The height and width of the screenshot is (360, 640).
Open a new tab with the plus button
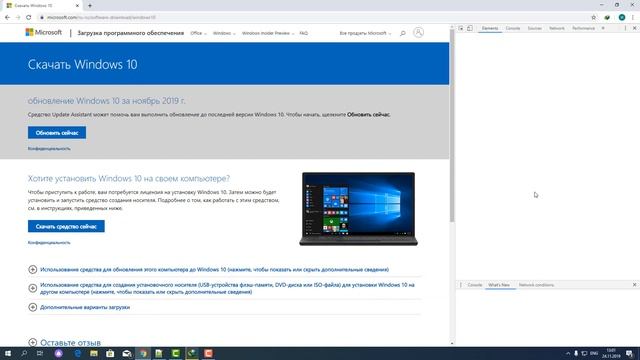(90, 6)
